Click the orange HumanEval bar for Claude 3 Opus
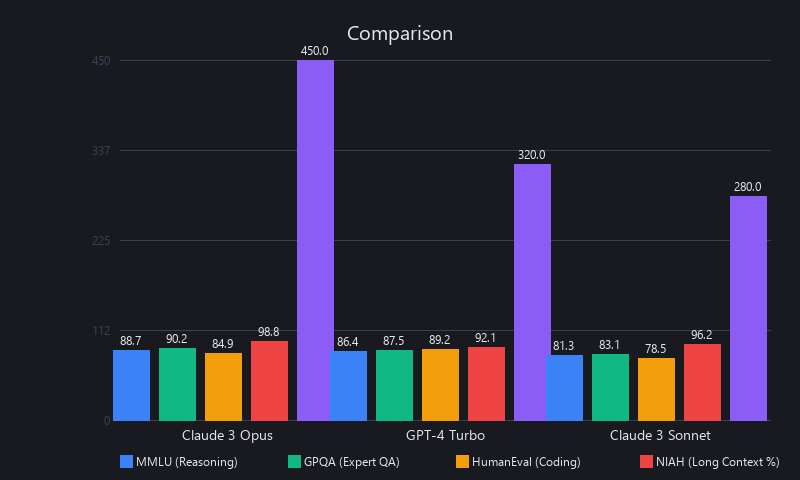The width and height of the screenshot is (800, 480). pos(223,387)
